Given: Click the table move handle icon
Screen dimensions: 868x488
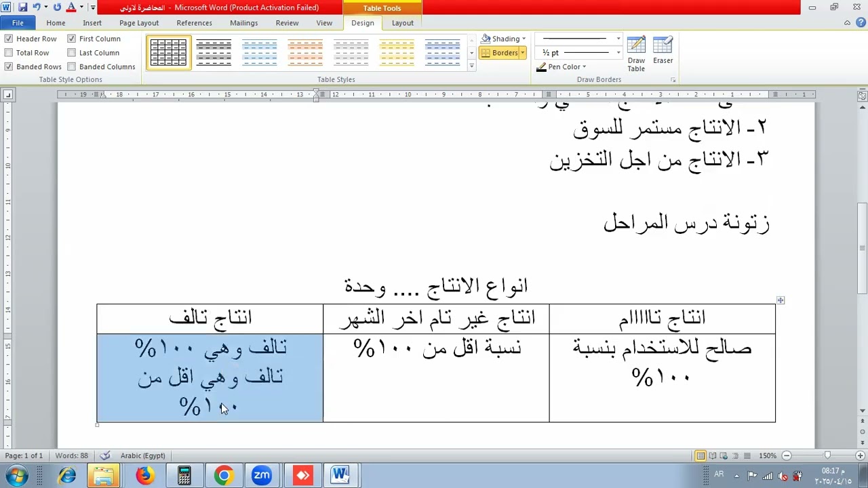Looking at the screenshot, I should [781, 300].
